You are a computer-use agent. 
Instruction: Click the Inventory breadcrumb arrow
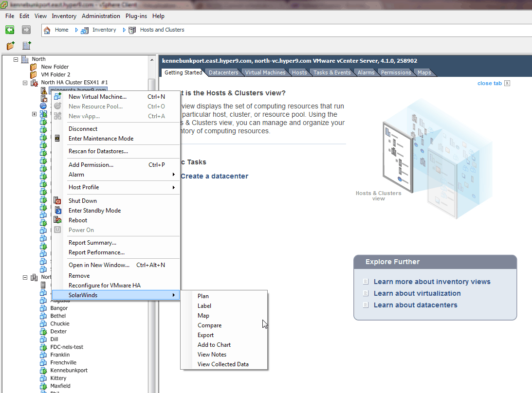click(124, 30)
